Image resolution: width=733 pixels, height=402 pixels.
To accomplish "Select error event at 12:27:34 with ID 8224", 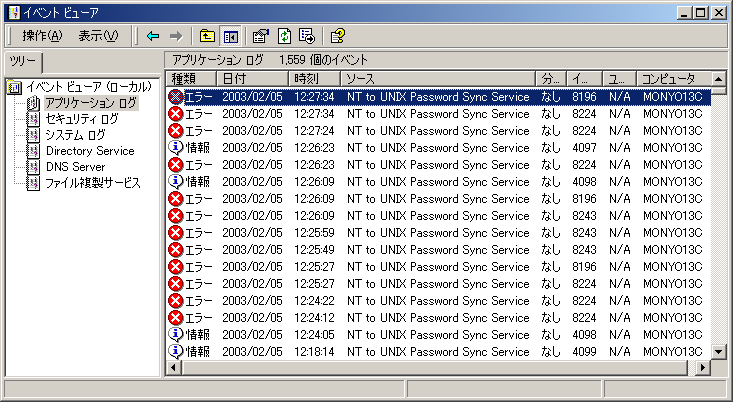I will pos(438,114).
